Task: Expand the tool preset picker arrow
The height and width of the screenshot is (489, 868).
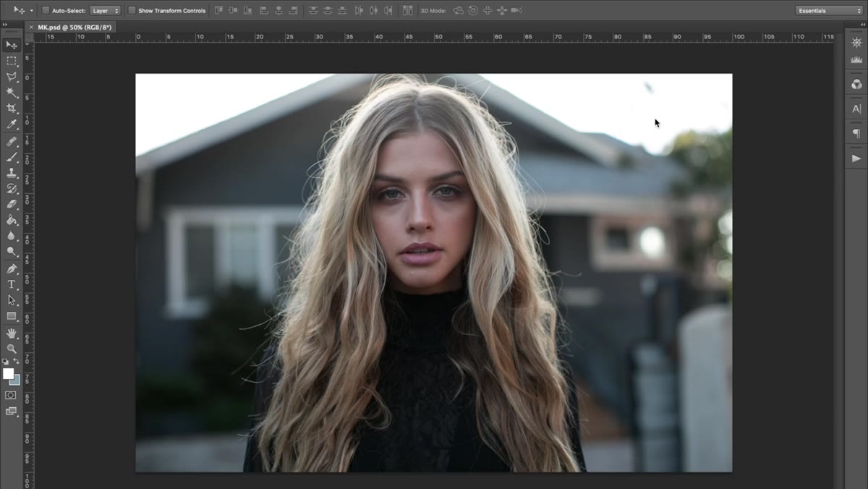Action: [32, 11]
